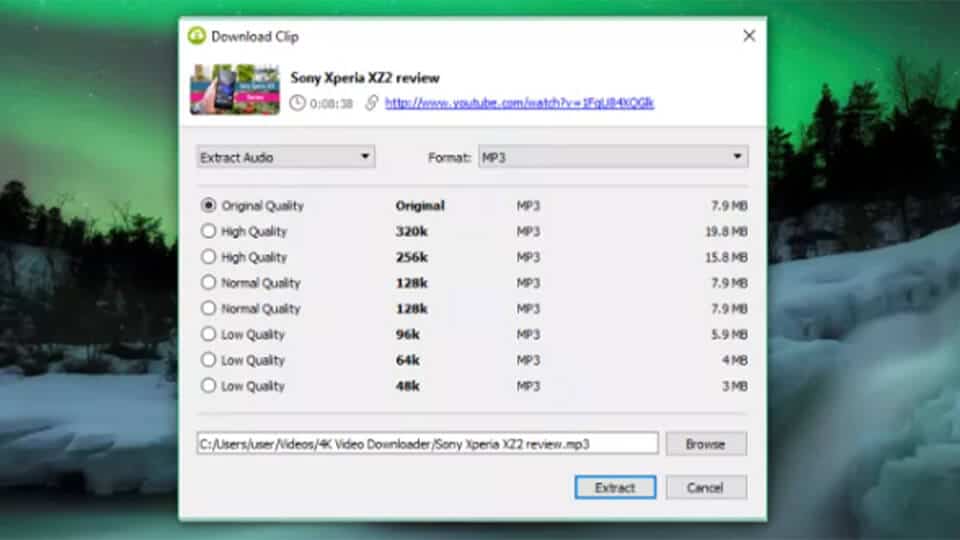Close the Download Clip dialog

[749, 36]
